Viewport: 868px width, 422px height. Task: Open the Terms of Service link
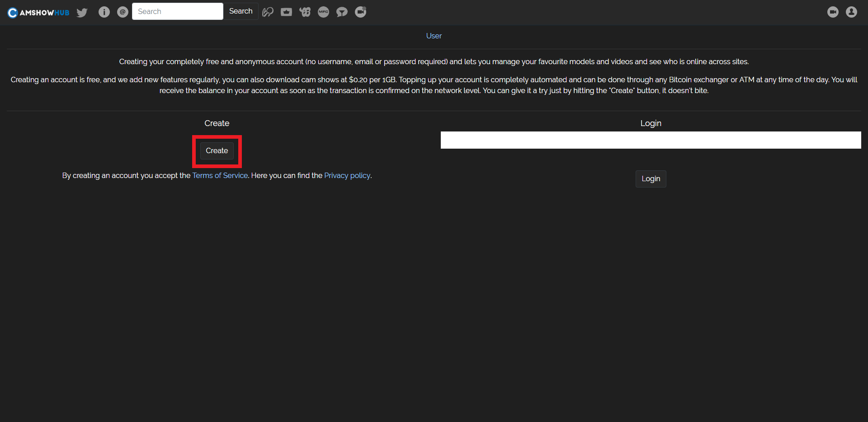(220, 176)
